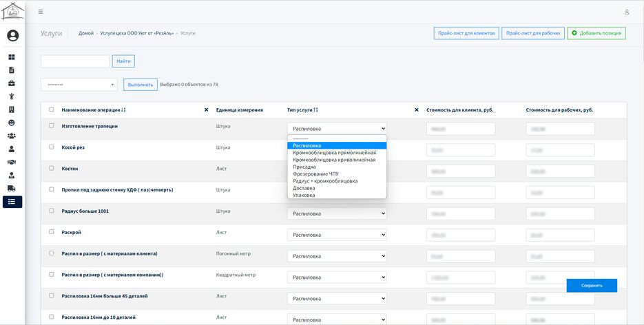Sort by Наименование операции arrows icon
The image size is (644, 325).
click(x=123, y=110)
